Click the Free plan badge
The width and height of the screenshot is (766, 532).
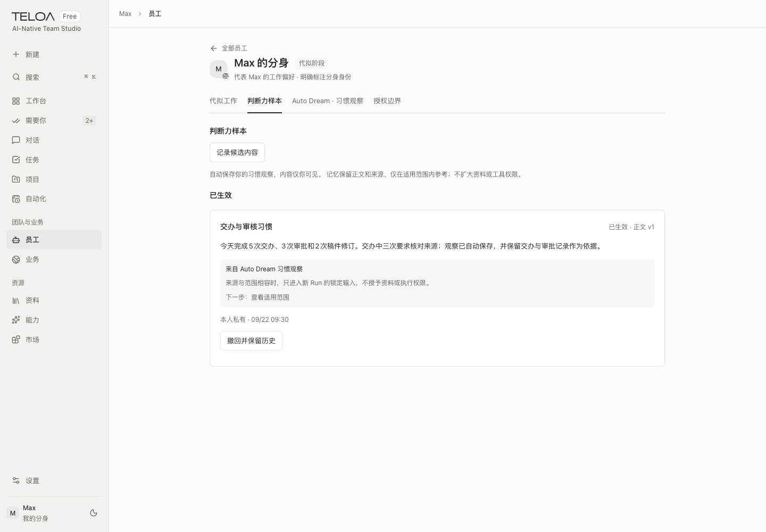[70, 16]
